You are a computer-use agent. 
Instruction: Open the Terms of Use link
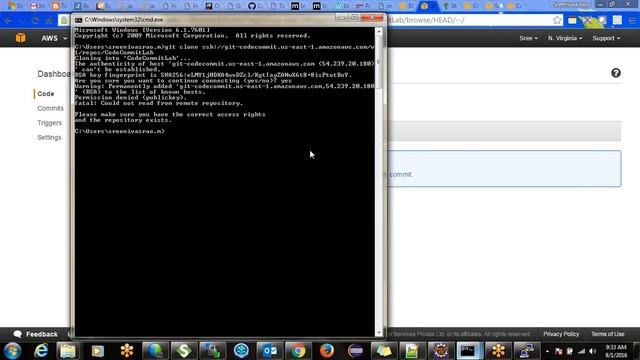(x=607, y=334)
